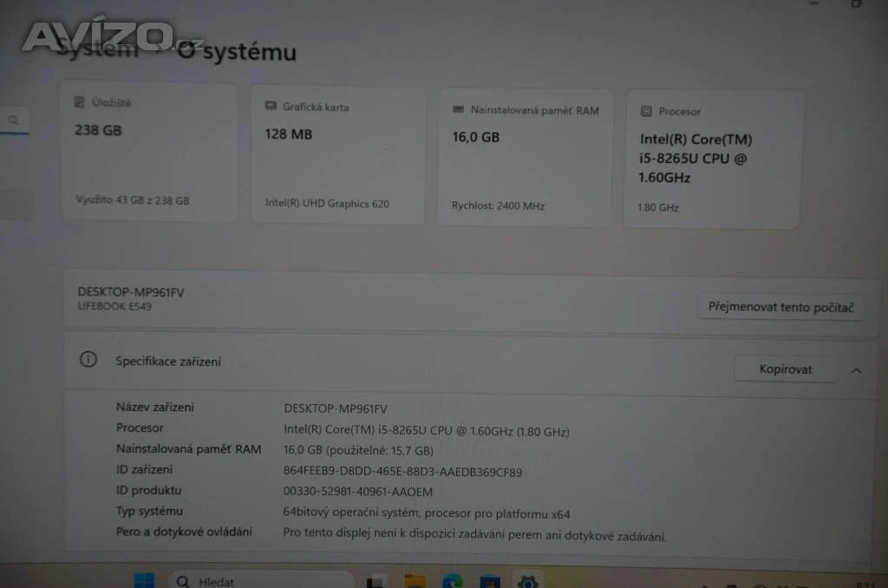Launch Microsoft Edge from the taskbar
The width and height of the screenshot is (888, 588).
453,581
